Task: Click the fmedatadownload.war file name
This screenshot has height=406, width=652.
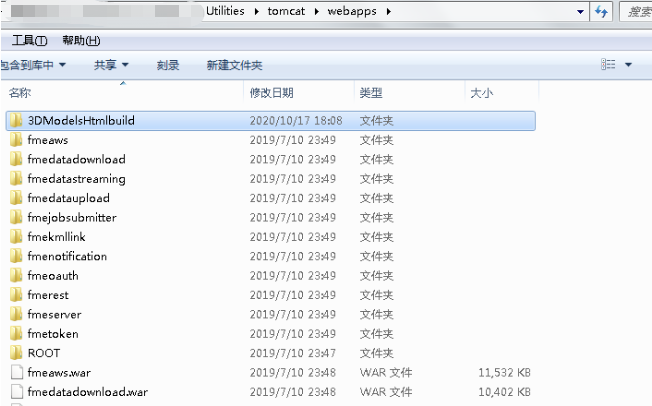Action: tap(87, 391)
